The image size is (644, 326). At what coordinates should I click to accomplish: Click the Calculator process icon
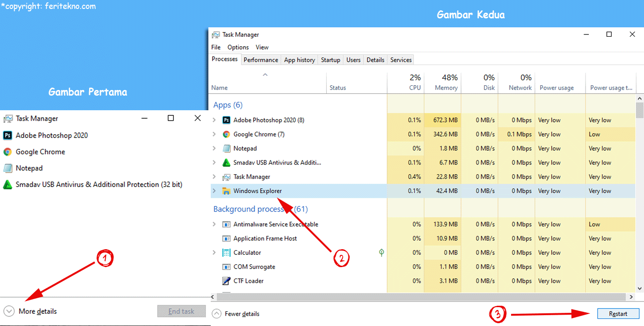(226, 253)
